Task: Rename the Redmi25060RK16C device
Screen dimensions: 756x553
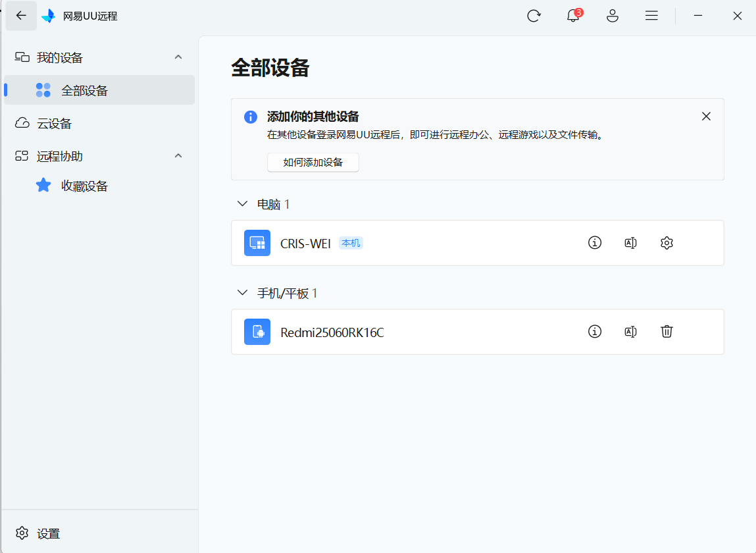Action: pyautogui.click(x=630, y=332)
